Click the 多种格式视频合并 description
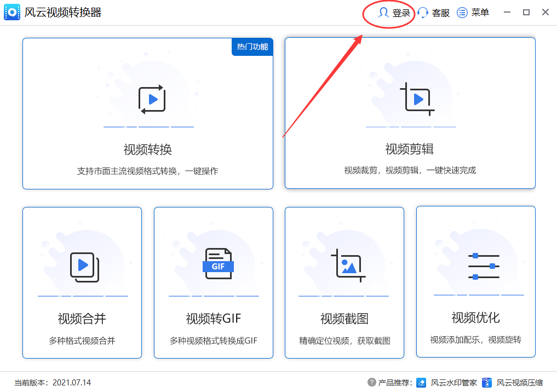 click(x=82, y=341)
